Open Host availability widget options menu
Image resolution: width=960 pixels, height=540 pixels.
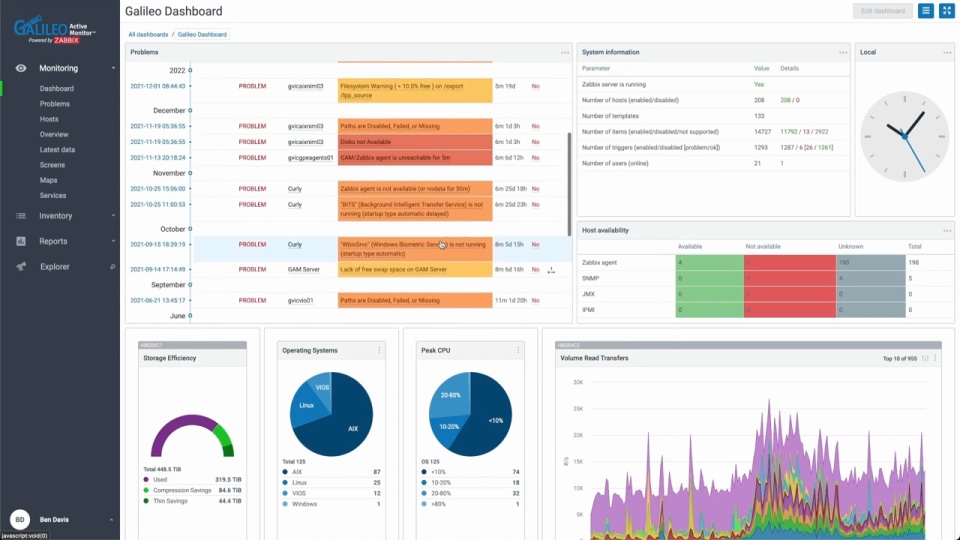[947, 231]
